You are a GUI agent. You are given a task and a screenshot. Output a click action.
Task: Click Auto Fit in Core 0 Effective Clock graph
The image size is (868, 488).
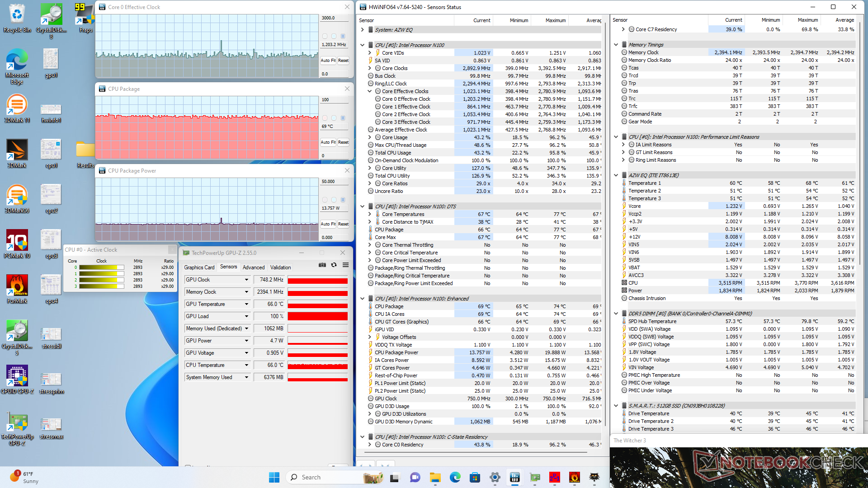328,61
